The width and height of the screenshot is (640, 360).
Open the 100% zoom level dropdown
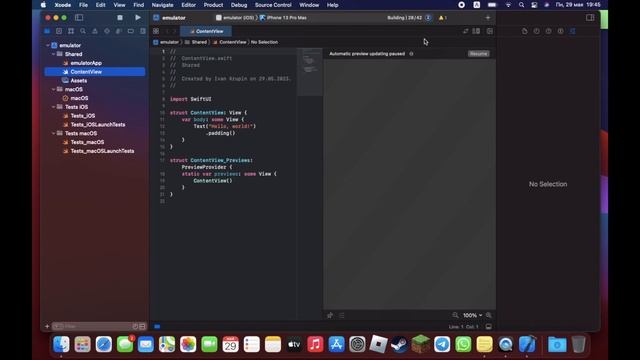(472, 315)
